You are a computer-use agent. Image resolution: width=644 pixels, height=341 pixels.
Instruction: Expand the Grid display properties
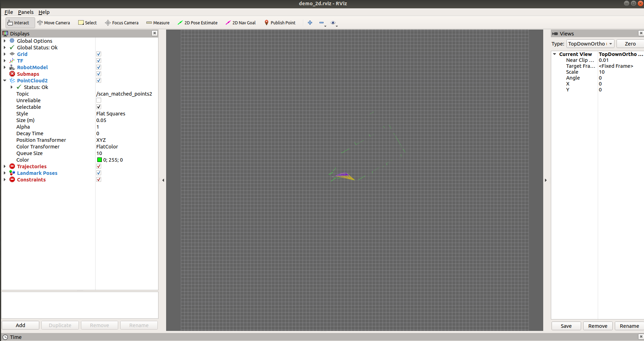pyautogui.click(x=5, y=54)
